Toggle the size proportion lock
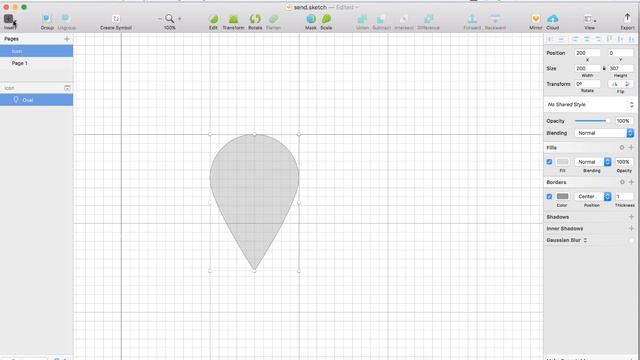The width and height of the screenshot is (640, 360). pos(604,69)
